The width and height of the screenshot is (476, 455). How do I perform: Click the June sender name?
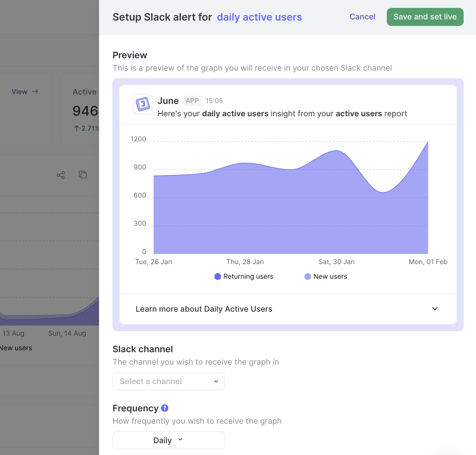(168, 101)
